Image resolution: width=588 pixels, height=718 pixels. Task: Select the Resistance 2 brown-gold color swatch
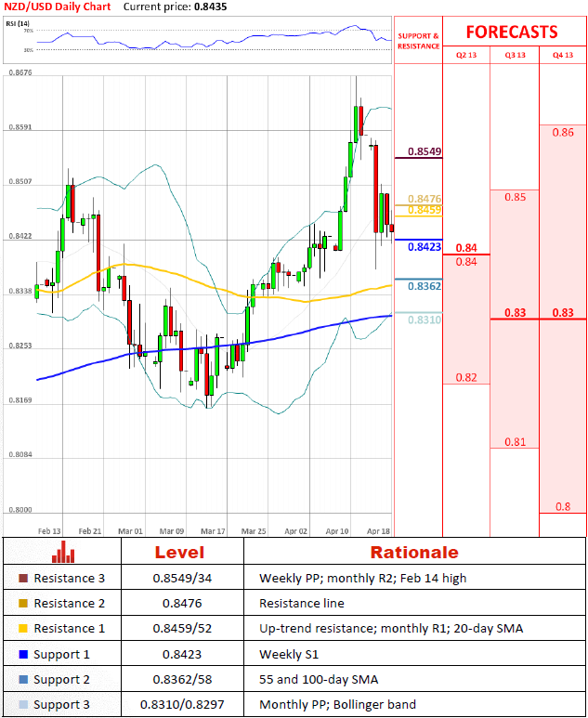coord(23,604)
